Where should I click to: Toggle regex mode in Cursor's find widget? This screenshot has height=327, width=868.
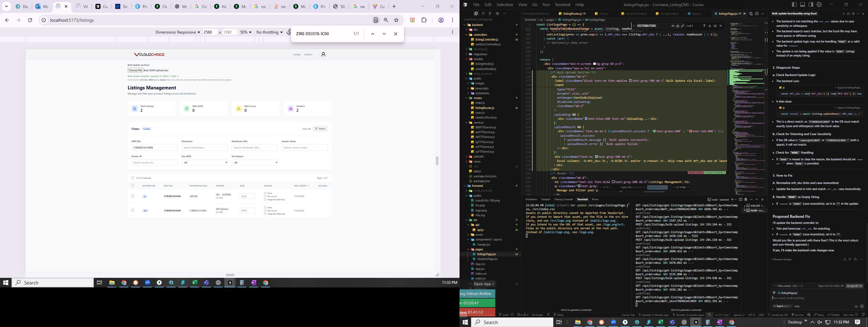click(682, 26)
